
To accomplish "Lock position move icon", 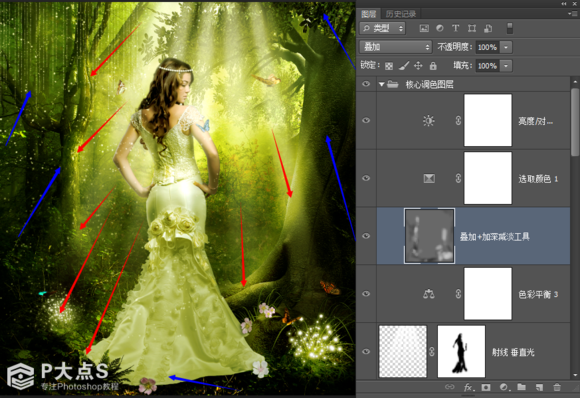I will (418, 66).
